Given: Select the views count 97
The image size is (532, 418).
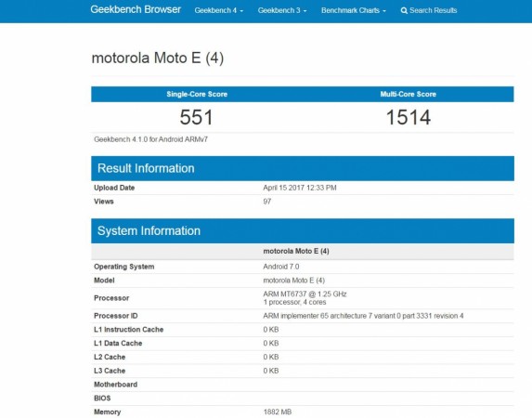Looking at the screenshot, I should [267, 202].
